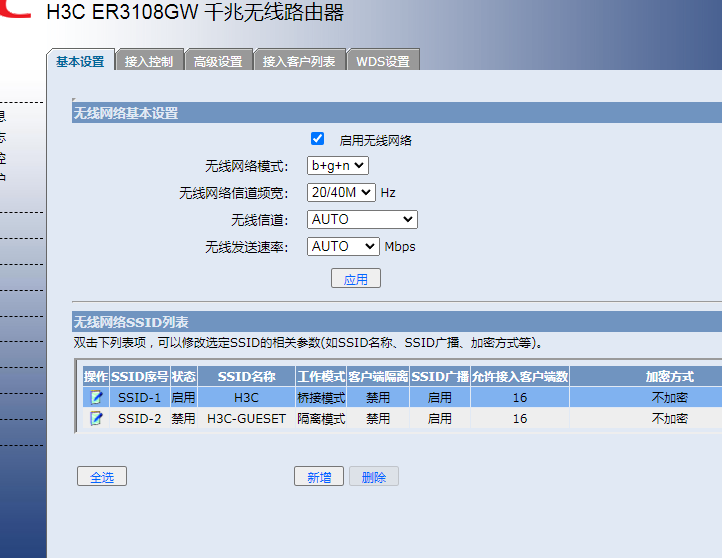The height and width of the screenshot is (558, 722).
Task: Click the 加密方式 column header
Action: click(x=670, y=377)
